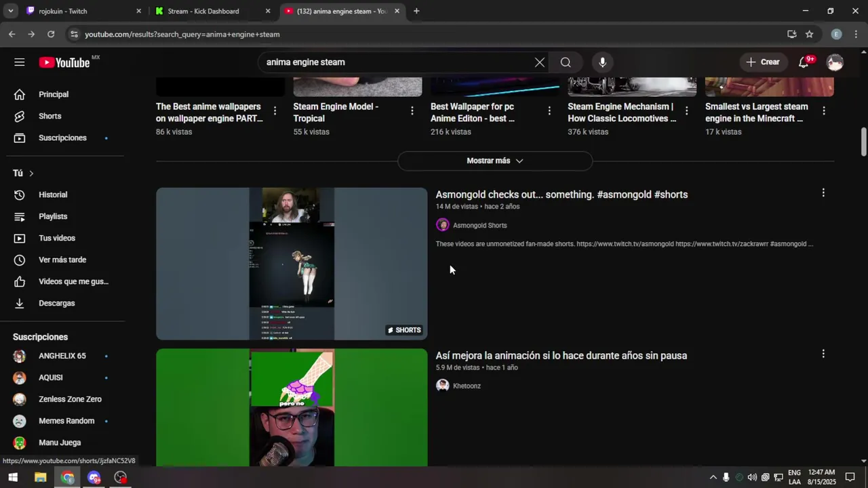Open options for Best Wallpaper for pc video
Viewport: 868px width, 488px height.
[549, 110]
